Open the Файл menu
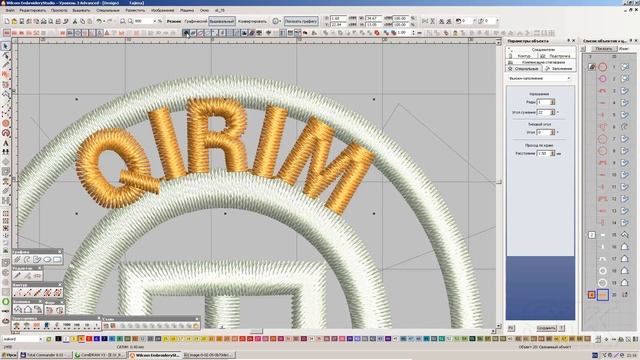 pyautogui.click(x=10, y=10)
